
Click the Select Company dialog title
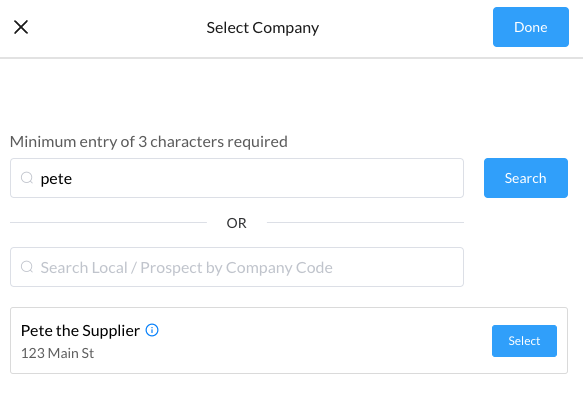coord(263,28)
